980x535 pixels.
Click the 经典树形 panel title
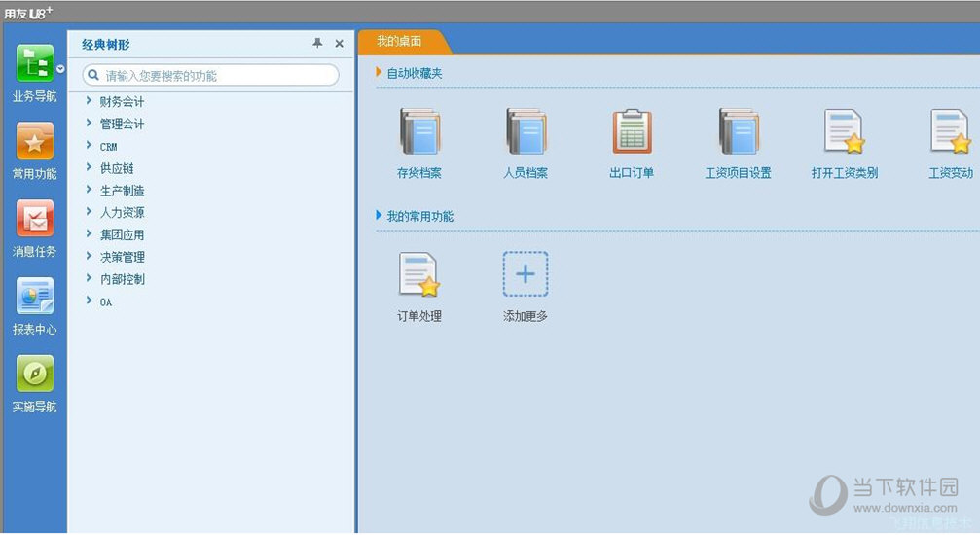click(x=106, y=45)
